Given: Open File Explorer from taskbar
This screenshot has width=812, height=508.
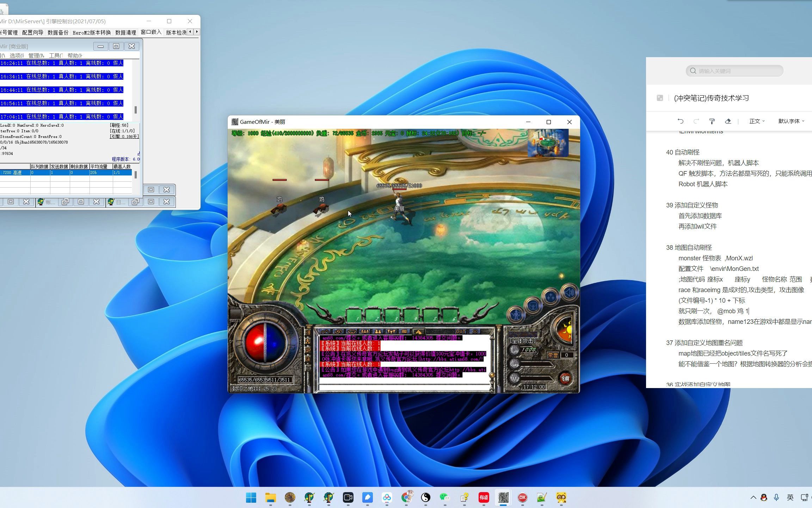Looking at the screenshot, I should click(271, 497).
